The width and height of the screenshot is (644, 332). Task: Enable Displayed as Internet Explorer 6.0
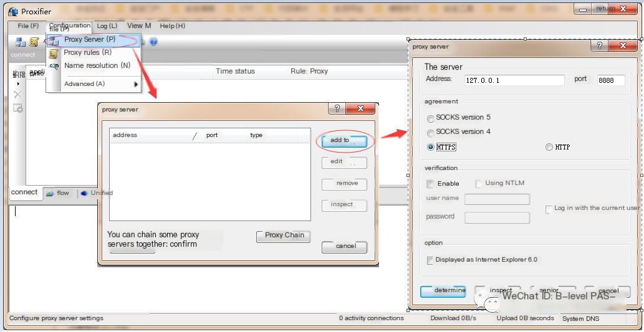430,260
